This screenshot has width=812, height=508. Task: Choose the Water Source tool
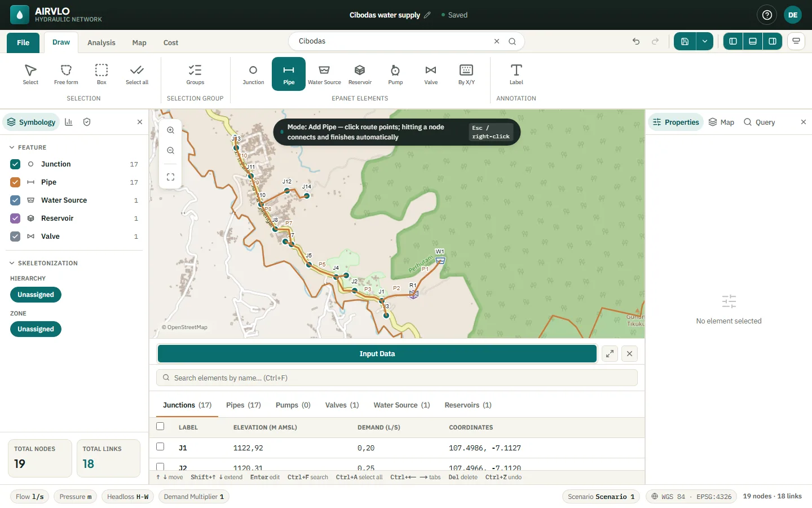[324, 74]
